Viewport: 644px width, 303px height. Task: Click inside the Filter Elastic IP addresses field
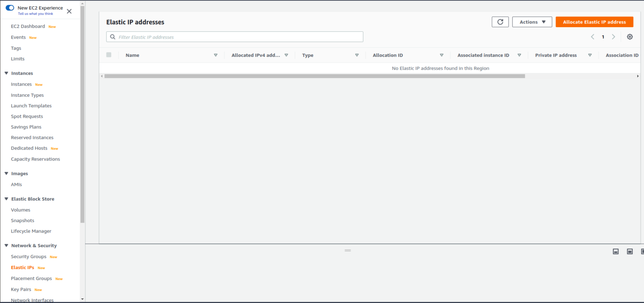[x=234, y=36]
